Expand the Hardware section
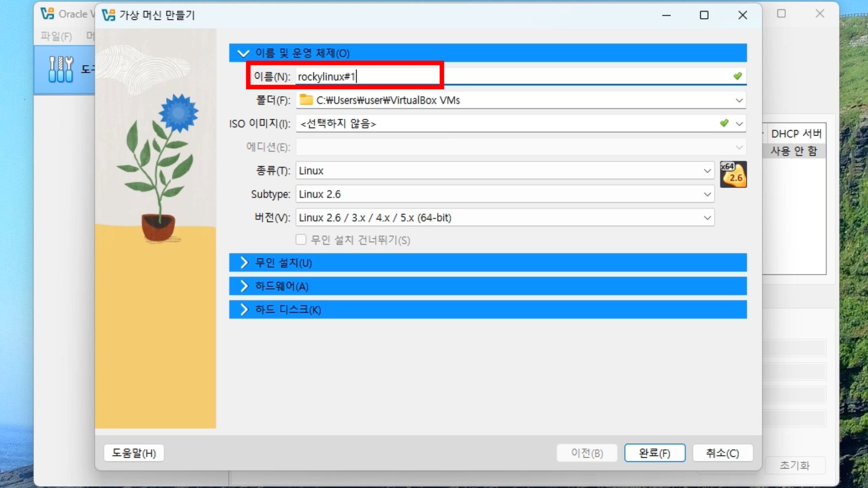The width and height of the screenshot is (868, 488). coord(244,286)
